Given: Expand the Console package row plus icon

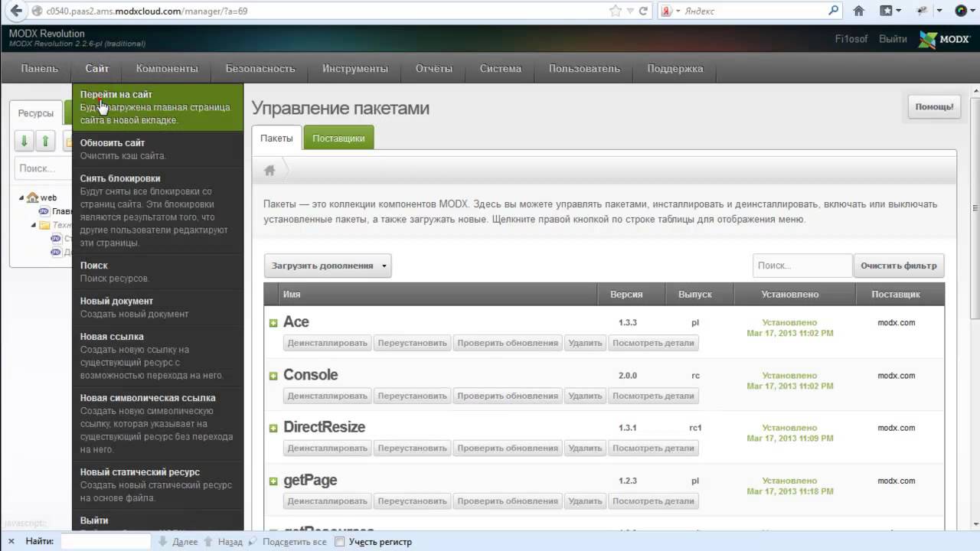Looking at the screenshot, I should [x=273, y=376].
